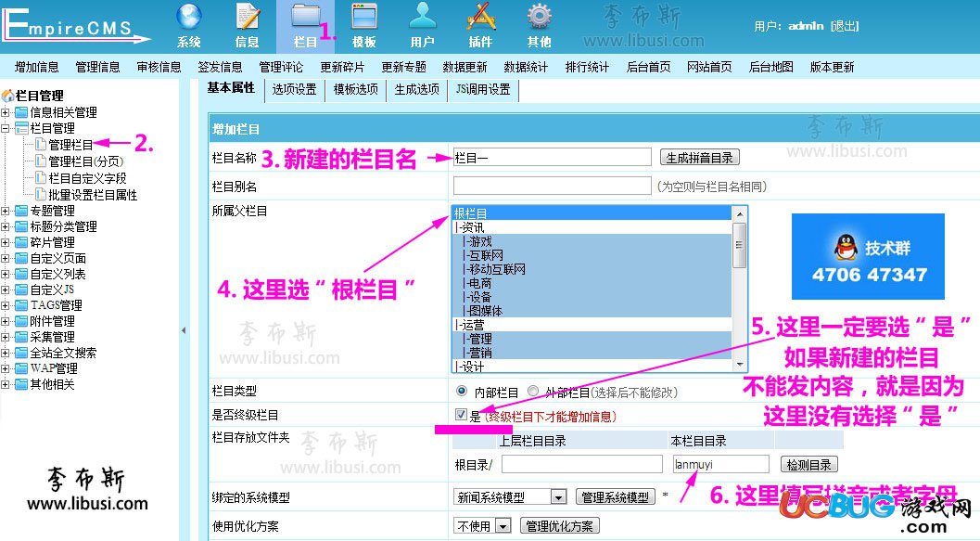The width and height of the screenshot is (980, 541).
Task: Click the folder icon beside 碎片管理
Action: pos(22,242)
